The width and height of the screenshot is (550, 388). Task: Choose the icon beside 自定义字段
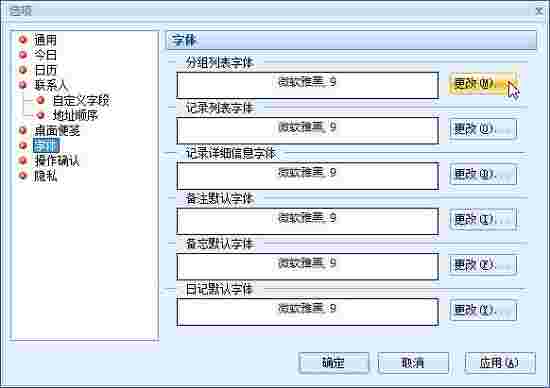tap(41, 100)
